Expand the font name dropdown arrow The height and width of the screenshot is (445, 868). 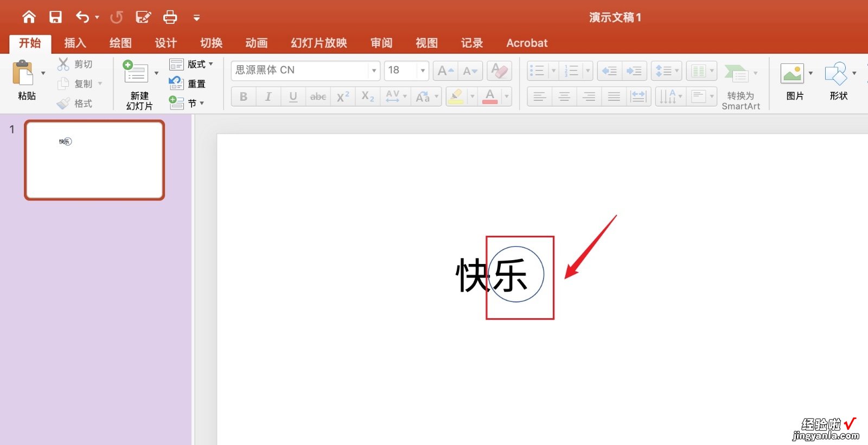coord(374,70)
